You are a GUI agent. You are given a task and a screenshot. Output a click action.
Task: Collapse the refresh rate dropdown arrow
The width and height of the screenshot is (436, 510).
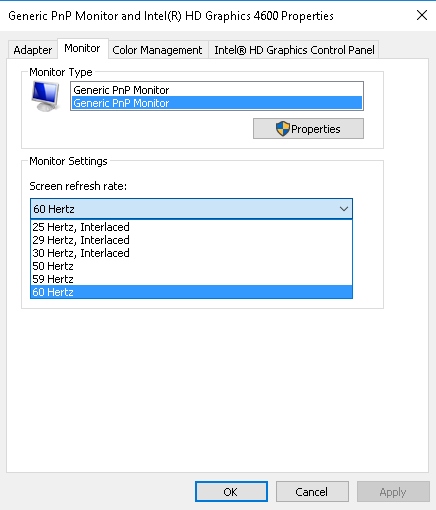tap(344, 209)
